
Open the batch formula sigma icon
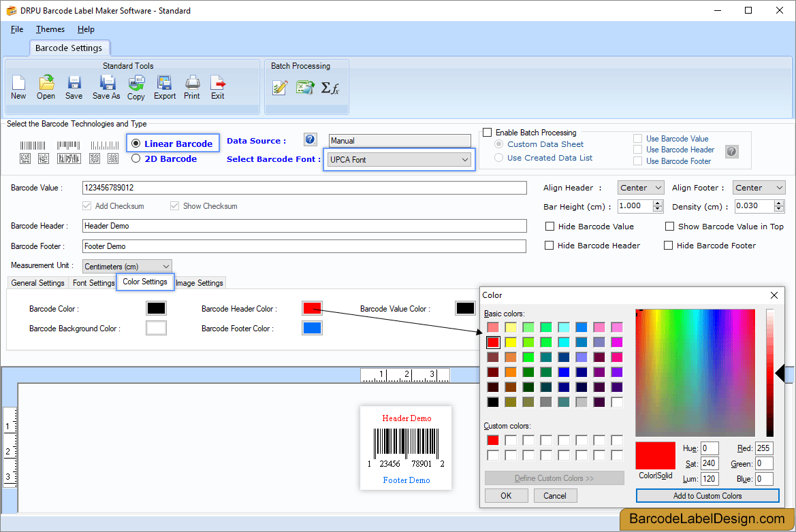click(x=330, y=88)
